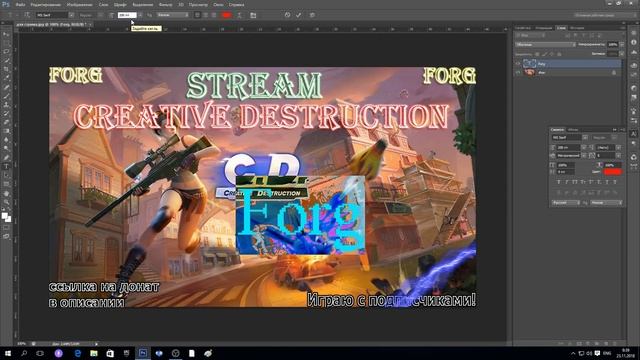Select the Blur tool
640x360 pixels.
tap(6, 140)
